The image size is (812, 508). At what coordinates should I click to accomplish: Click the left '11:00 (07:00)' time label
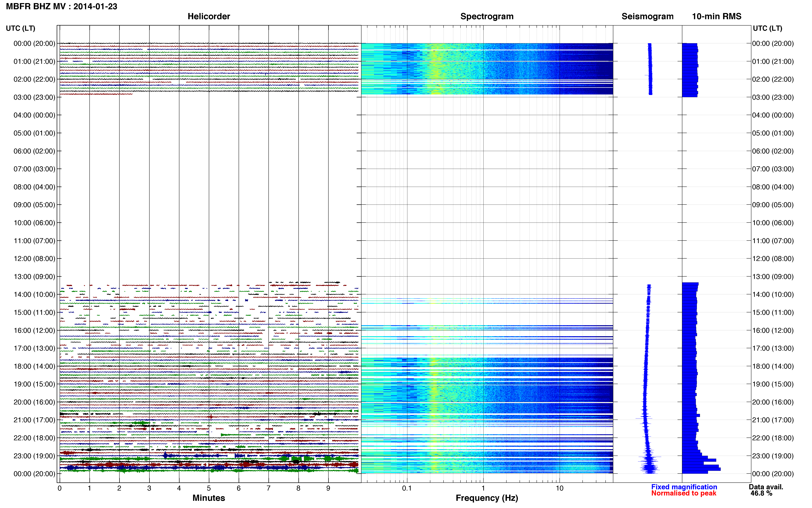click(34, 241)
